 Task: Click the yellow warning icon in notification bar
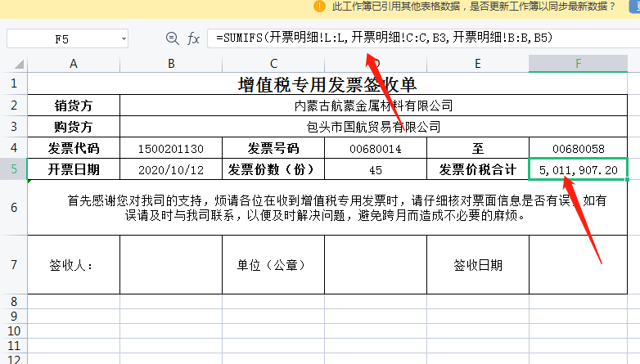click(319, 6)
